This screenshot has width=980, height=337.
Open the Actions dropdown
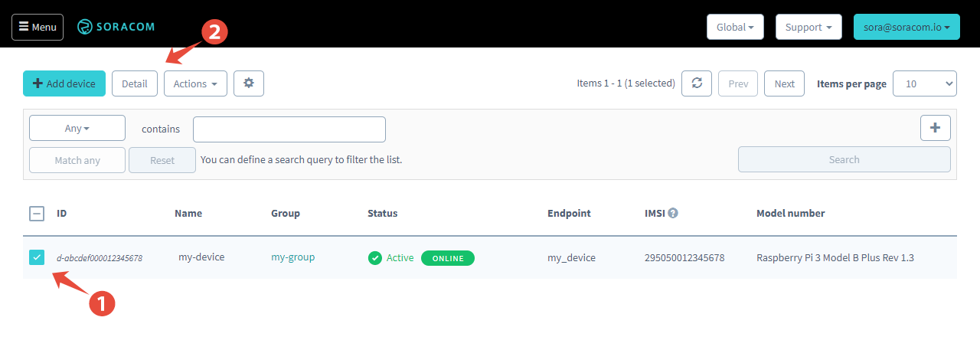(x=195, y=83)
